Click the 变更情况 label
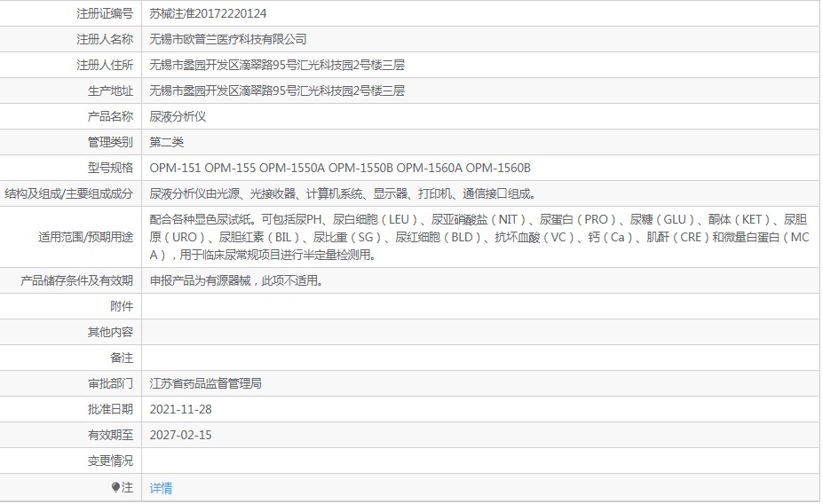This screenshot has width=823, height=504. (x=110, y=461)
